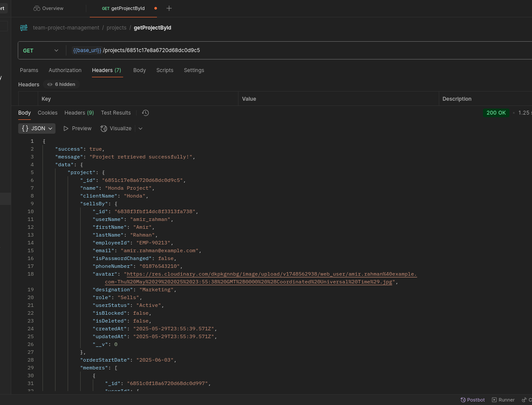
Task: Expand Visualize options chevron
Action: click(140, 128)
